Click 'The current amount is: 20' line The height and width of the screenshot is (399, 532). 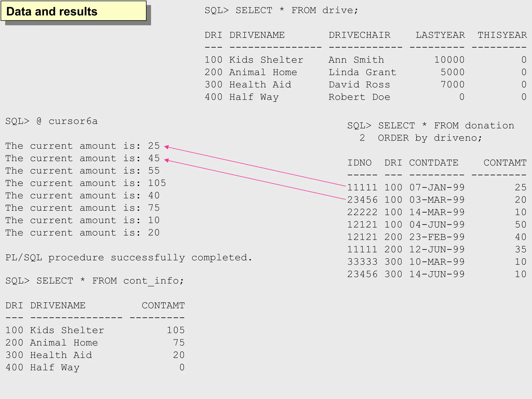pos(83,233)
